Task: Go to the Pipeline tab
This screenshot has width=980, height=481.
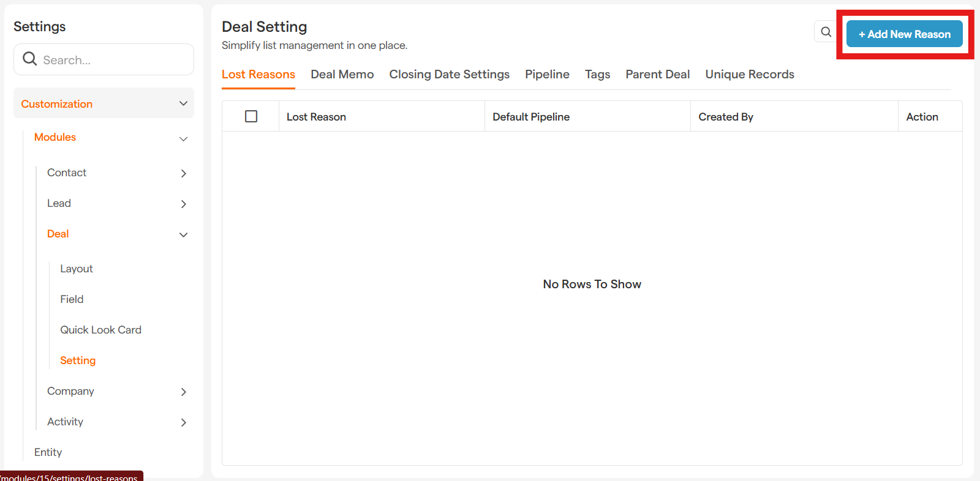Action: (x=547, y=75)
